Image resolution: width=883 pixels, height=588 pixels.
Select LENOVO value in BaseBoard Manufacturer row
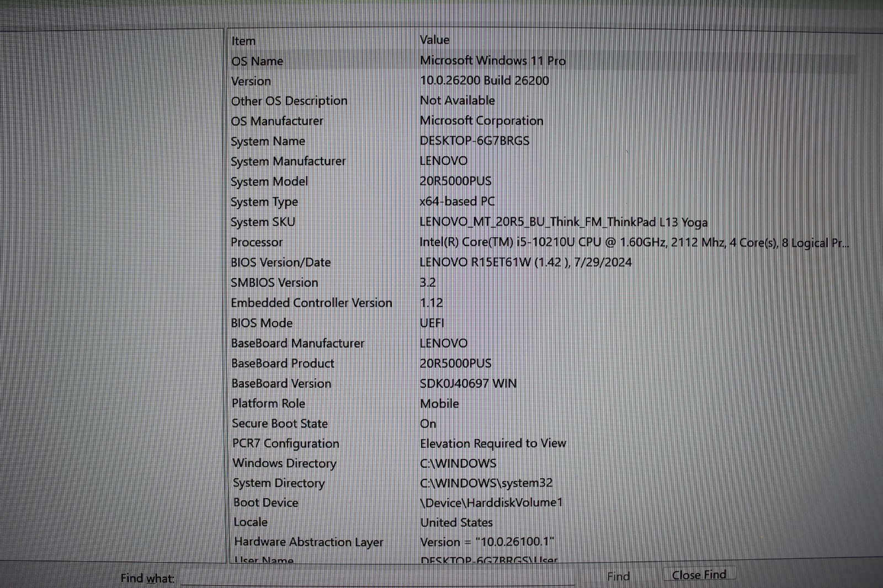(443, 343)
